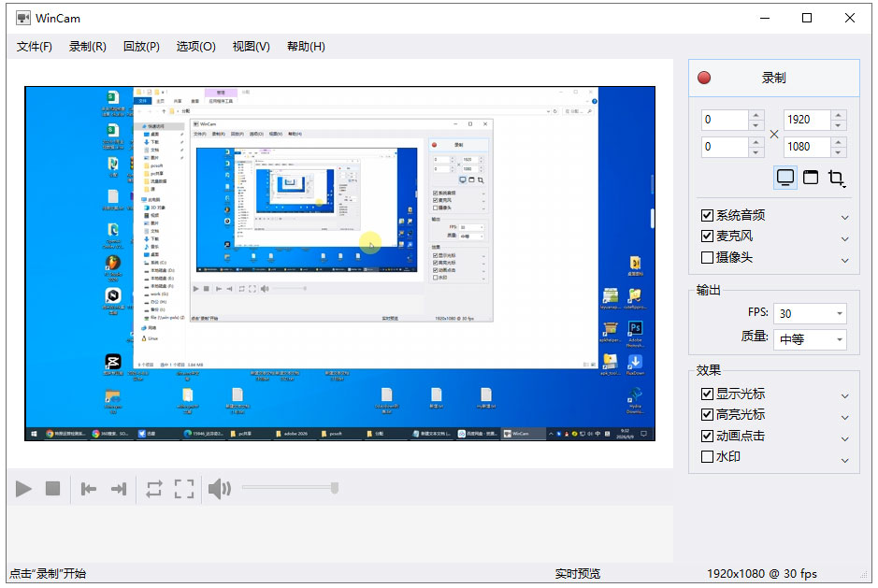Expand the 高亮光标 settings chevron
Screen dimensions: 878x588
click(x=845, y=417)
